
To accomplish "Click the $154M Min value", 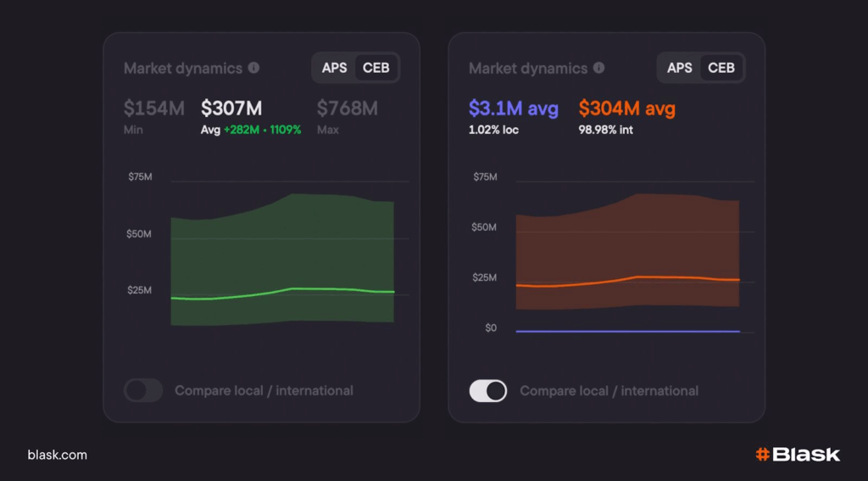I will 153,109.
